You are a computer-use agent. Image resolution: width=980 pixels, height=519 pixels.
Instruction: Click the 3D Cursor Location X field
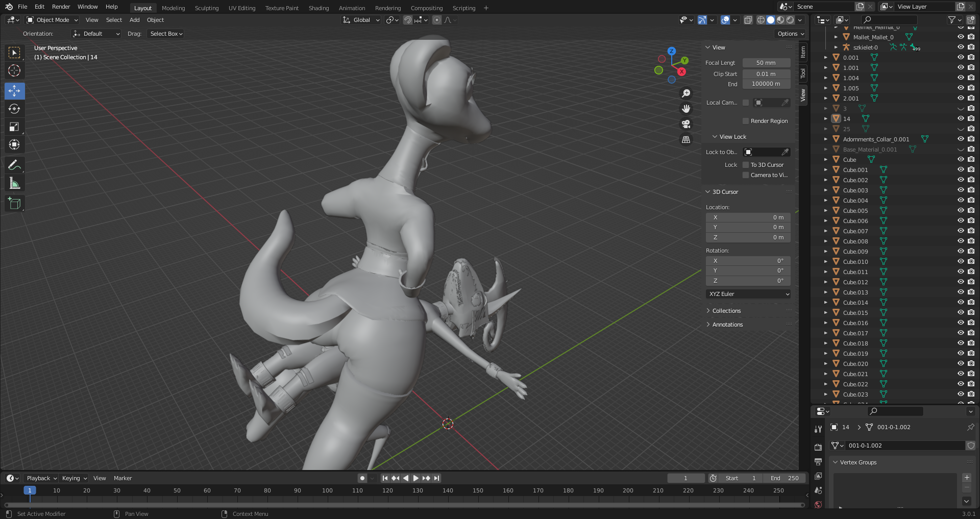pos(748,217)
